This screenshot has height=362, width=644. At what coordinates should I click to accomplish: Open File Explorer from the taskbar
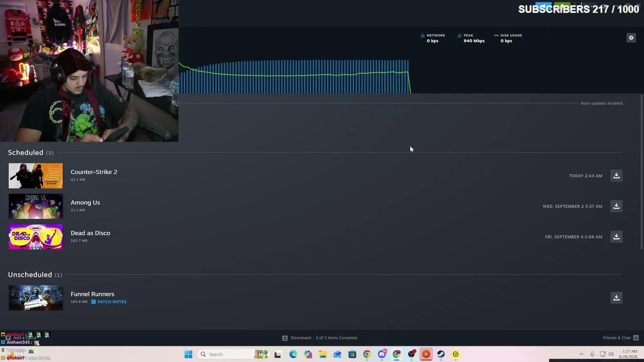coord(323,354)
